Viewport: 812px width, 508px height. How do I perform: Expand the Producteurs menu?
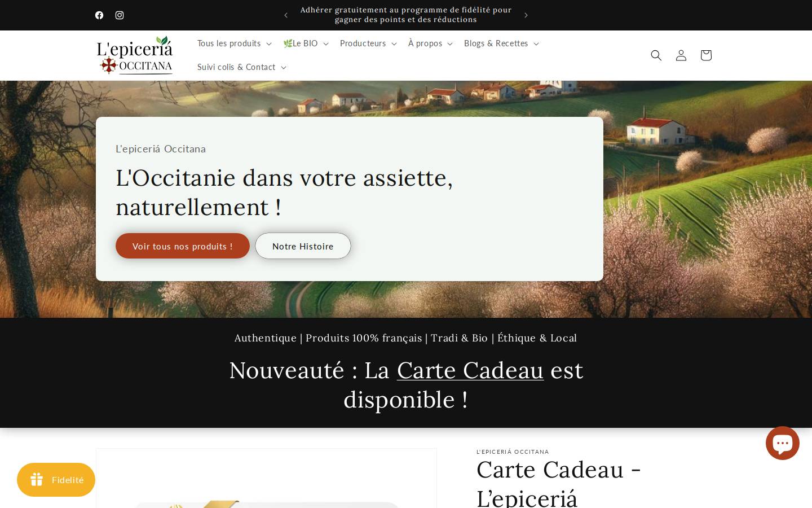[x=368, y=43]
